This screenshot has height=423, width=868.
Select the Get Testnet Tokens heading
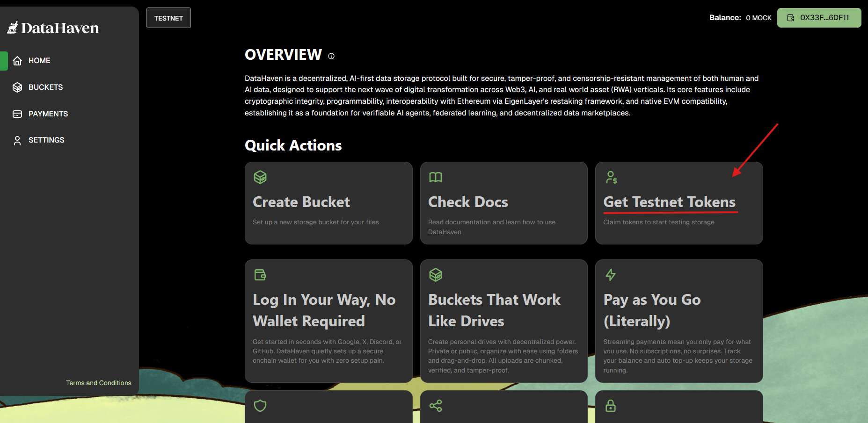(x=669, y=202)
